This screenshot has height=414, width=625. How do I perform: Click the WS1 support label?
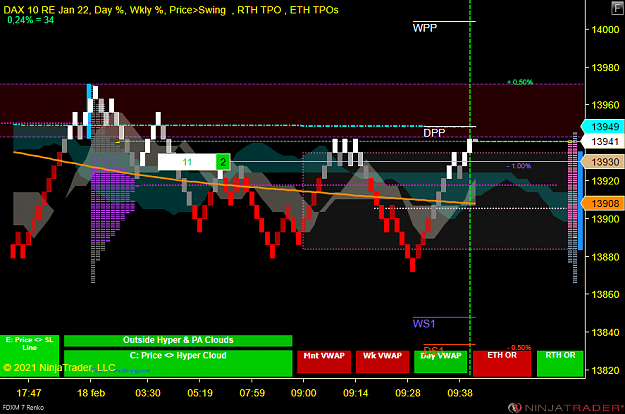click(424, 324)
